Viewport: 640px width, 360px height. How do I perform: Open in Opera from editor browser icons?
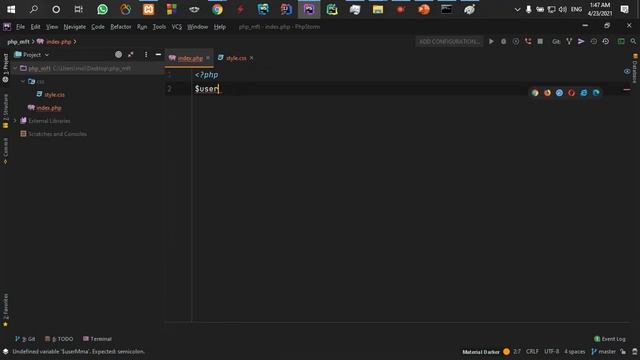tap(571, 93)
